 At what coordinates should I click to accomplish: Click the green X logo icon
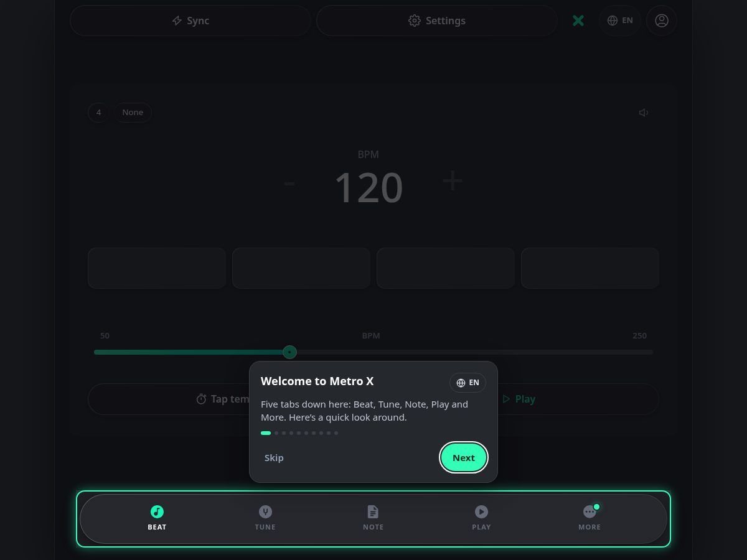(x=578, y=21)
